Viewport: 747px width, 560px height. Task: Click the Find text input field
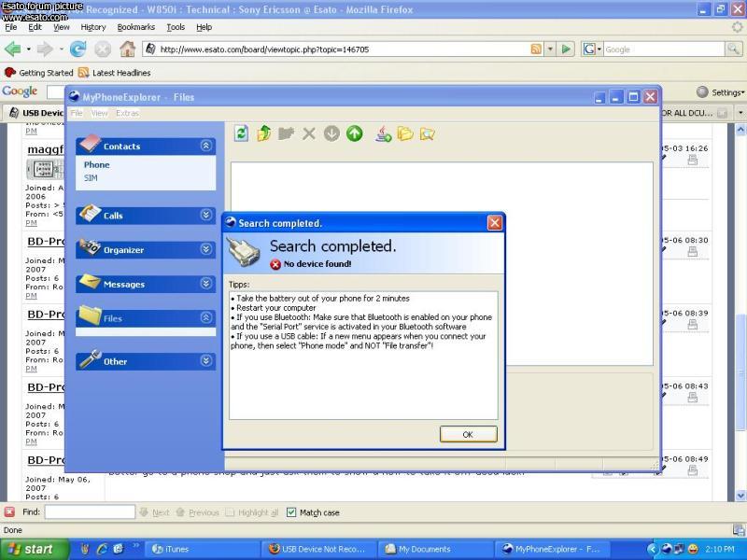(90, 511)
